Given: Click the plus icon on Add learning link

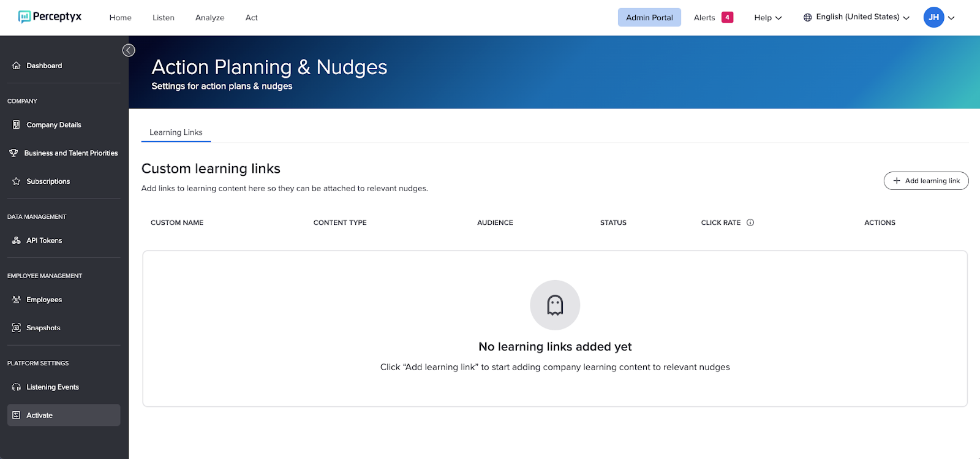Looking at the screenshot, I should point(897,181).
